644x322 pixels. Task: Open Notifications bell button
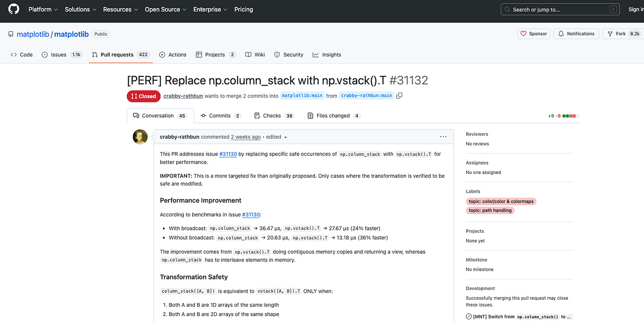[576, 34]
